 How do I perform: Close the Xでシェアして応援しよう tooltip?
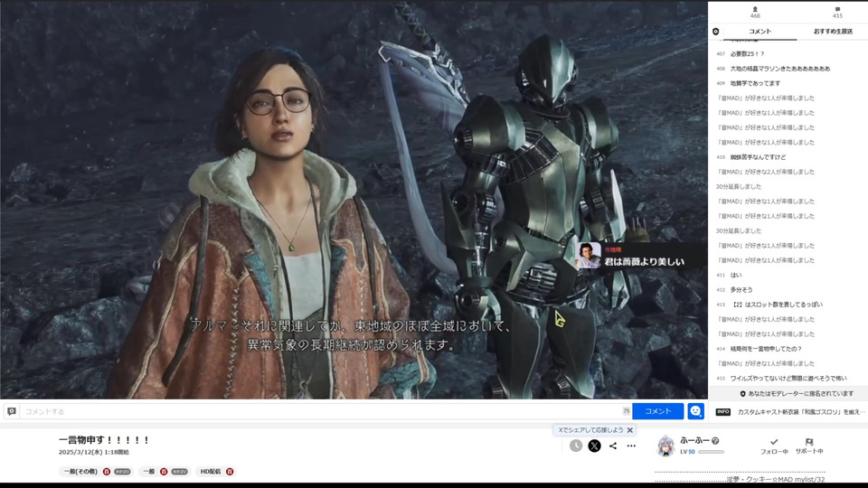(x=630, y=430)
